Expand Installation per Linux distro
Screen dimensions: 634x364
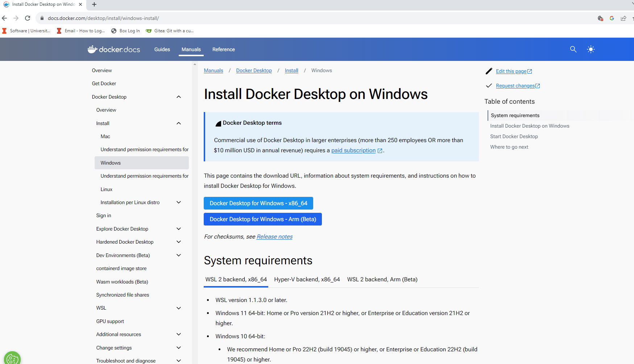click(179, 202)
